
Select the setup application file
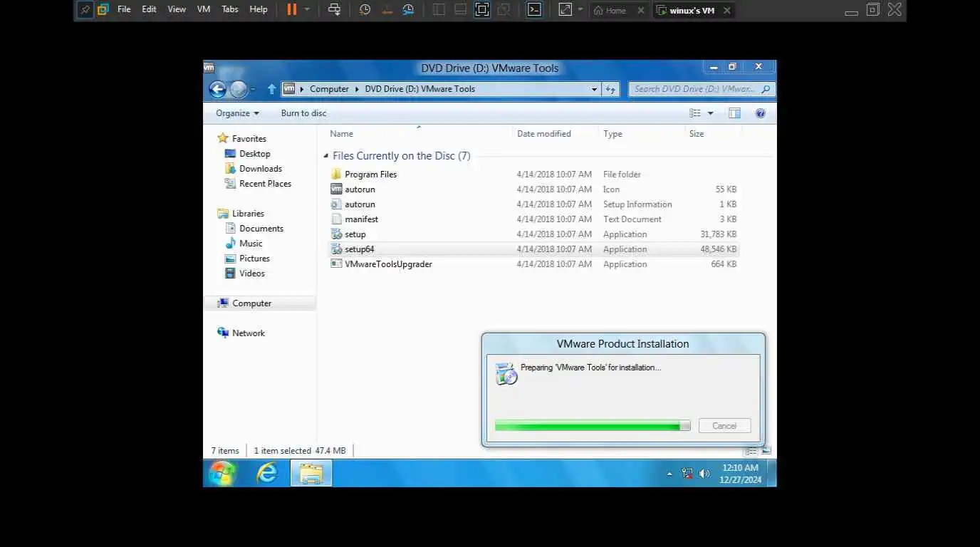533,234
